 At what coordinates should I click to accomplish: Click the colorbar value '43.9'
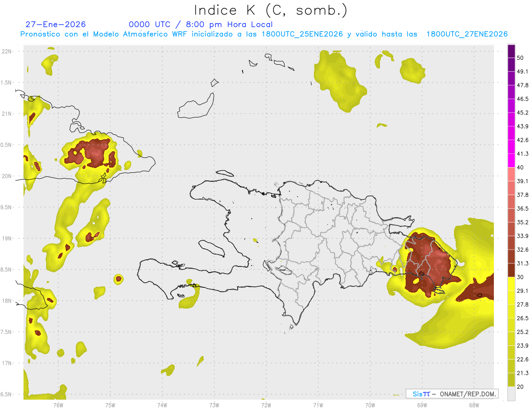coord(523,126)
